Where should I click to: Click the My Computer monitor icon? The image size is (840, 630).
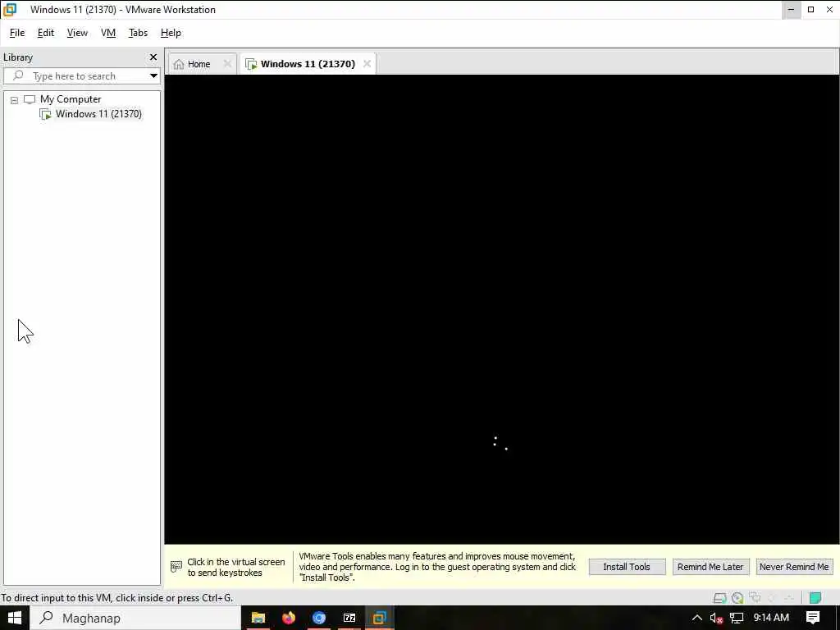coord(30,99)
